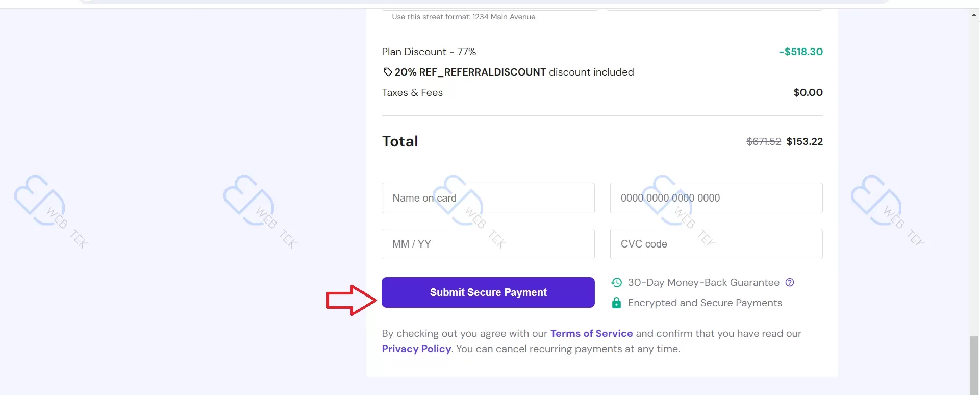Focus the card number input field
The height and width of the screenshot is (395, 980).
point(716,198)
